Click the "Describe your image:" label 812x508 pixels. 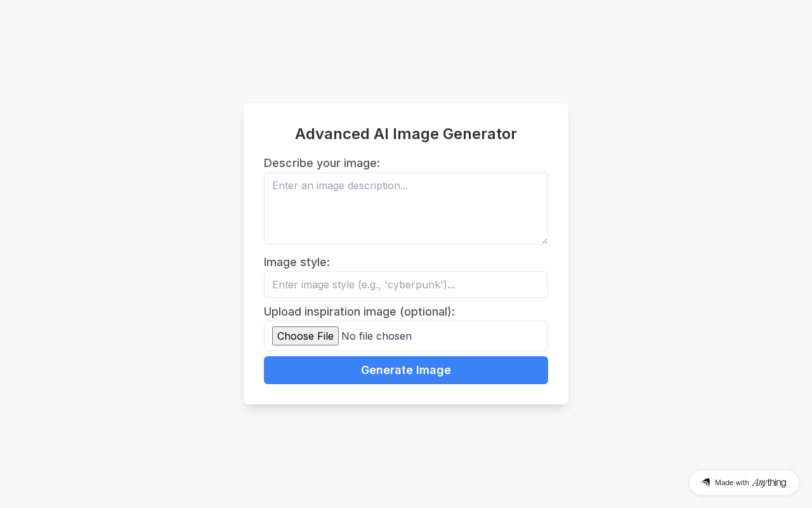(x=322, y=163)
